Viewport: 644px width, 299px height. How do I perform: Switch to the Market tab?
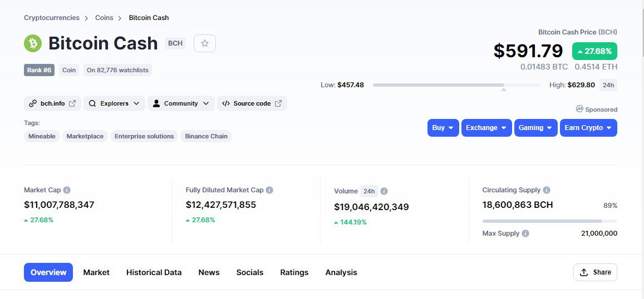[x=96, y=272]
